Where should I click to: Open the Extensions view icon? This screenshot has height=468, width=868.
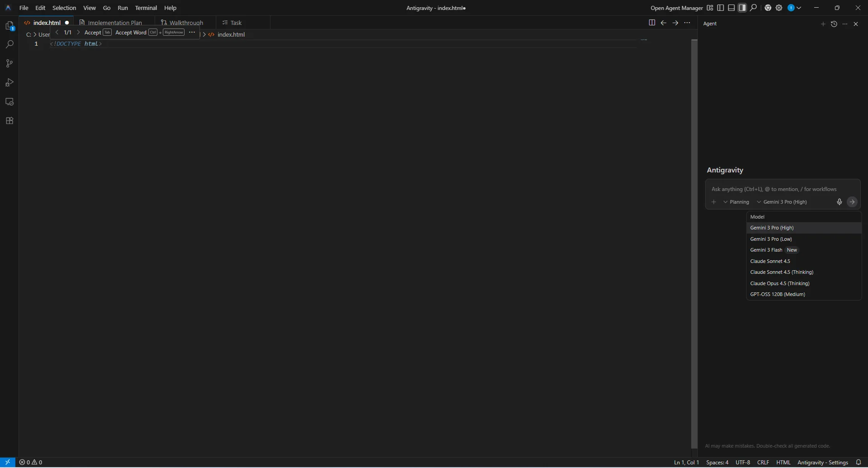(9, 121)
